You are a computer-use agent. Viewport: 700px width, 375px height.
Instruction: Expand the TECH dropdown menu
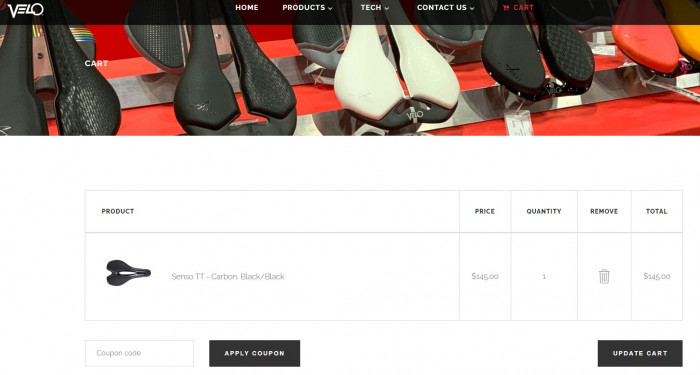point(375,8)
